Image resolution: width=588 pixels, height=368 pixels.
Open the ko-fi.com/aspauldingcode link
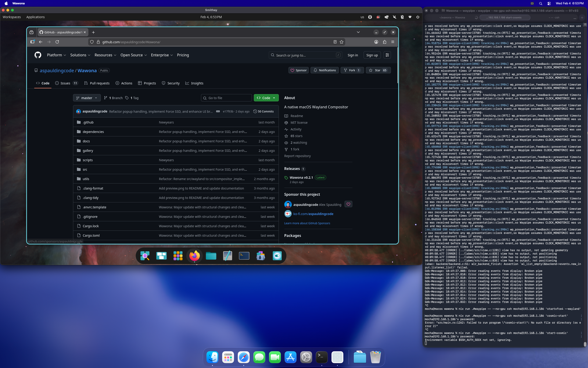[x=313, y=214]
